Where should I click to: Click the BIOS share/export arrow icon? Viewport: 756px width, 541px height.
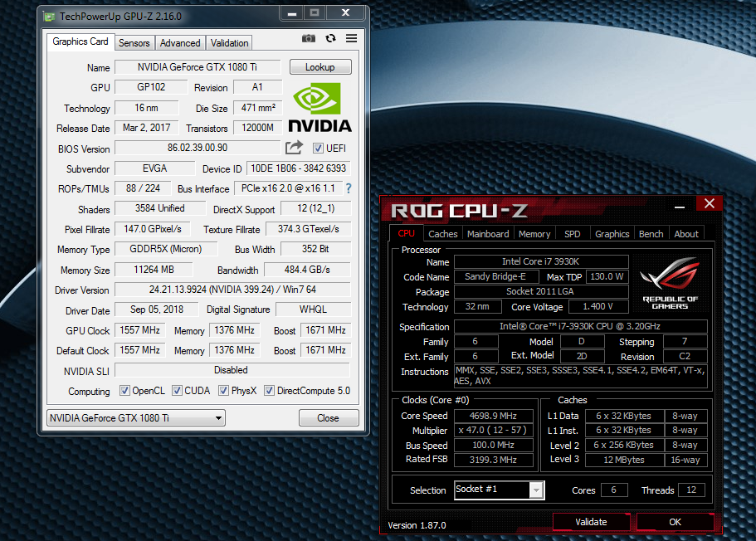[x=294, y=148]
